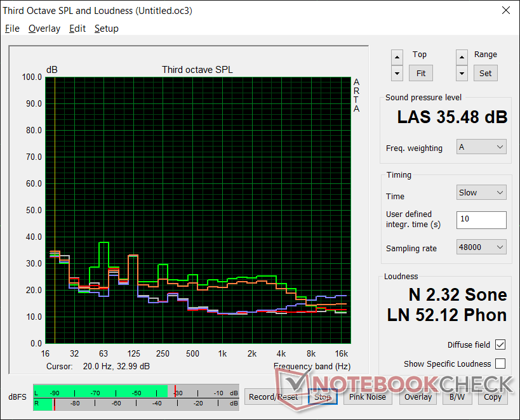Image resolution: width=520 pixels, height=420 pixels.
Task: Click the R channel dBFS level meter
Action: click(136, 404)
